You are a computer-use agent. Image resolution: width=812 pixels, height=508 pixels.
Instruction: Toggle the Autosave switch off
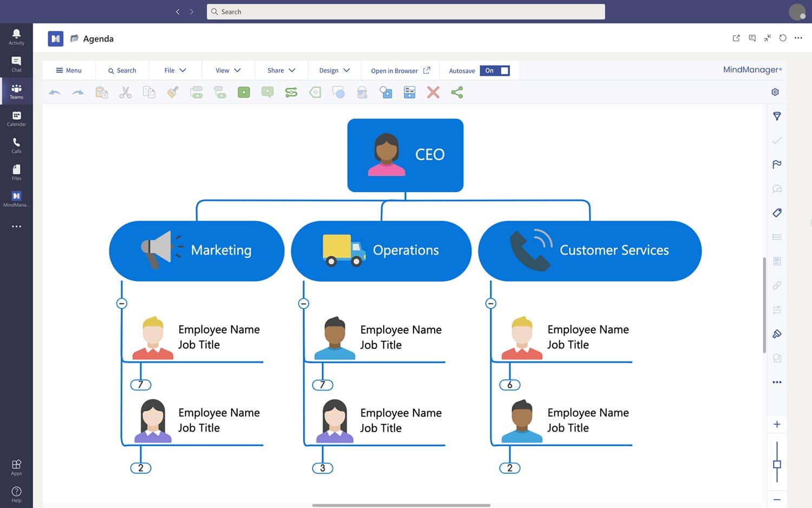click(x=495, y=70)
